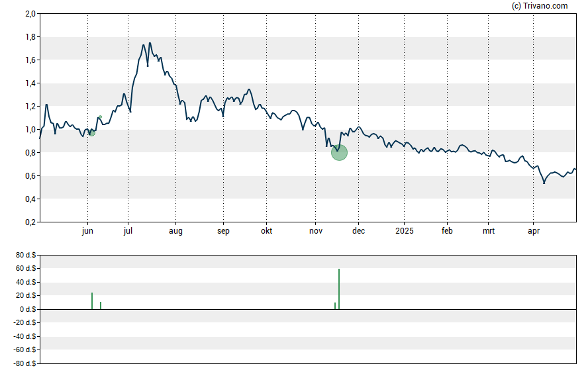Click the first June green bar reaching past 20 d.$
The width and height of the screenshot is (588, 374).
coord(92,301)
